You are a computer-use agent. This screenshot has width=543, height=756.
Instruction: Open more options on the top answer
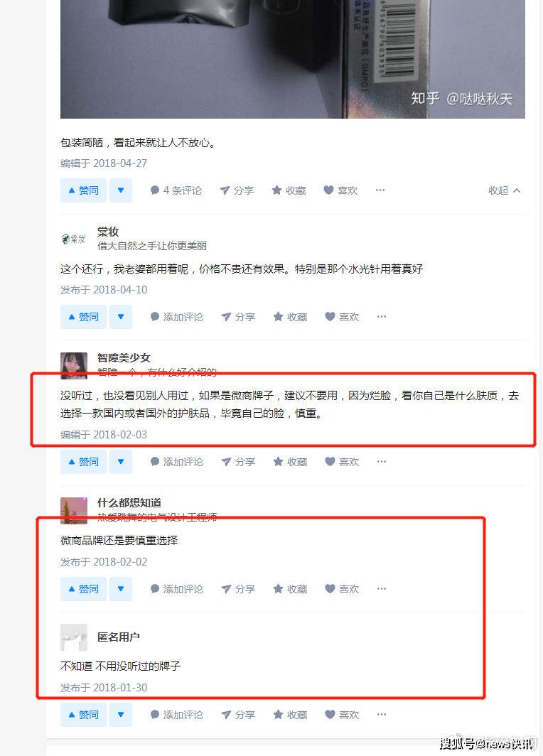[x=380, y=190]
